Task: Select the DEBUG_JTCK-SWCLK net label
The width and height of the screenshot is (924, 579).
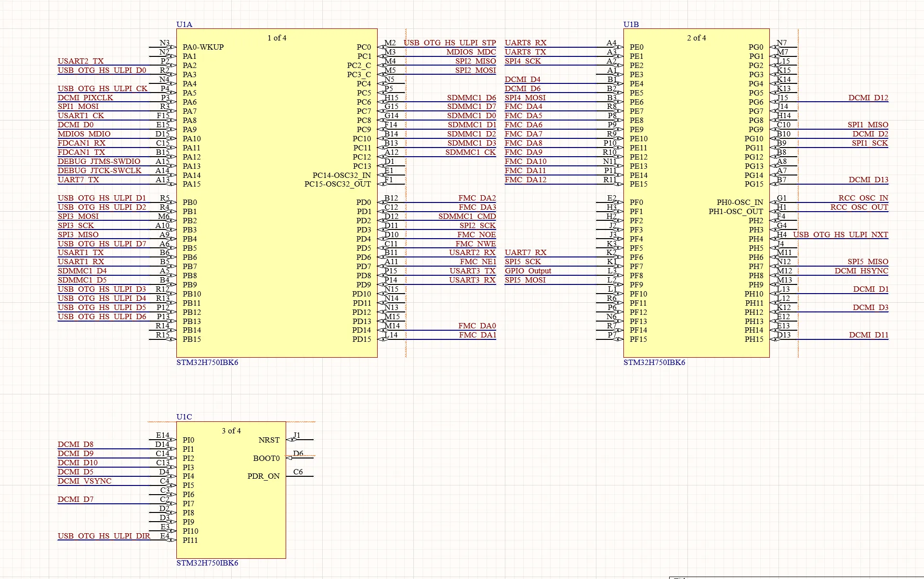Action: 100,170
